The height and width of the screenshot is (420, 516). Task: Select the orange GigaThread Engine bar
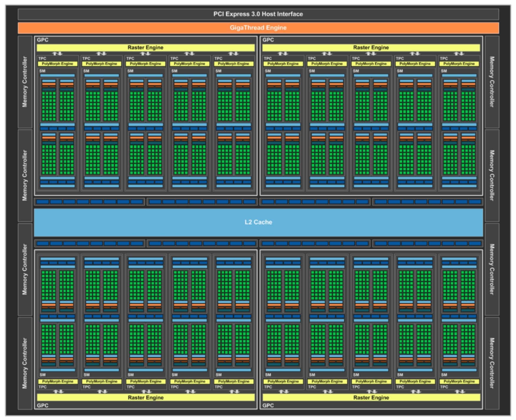[258, 28]
